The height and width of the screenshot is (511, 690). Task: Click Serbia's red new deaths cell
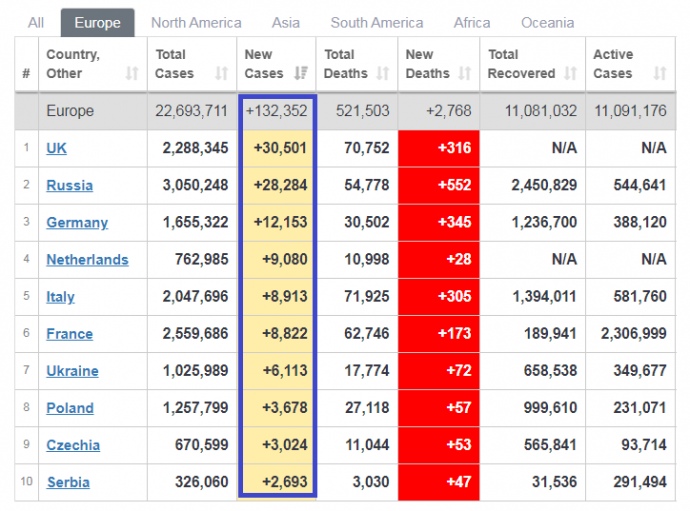coord(438,482)
